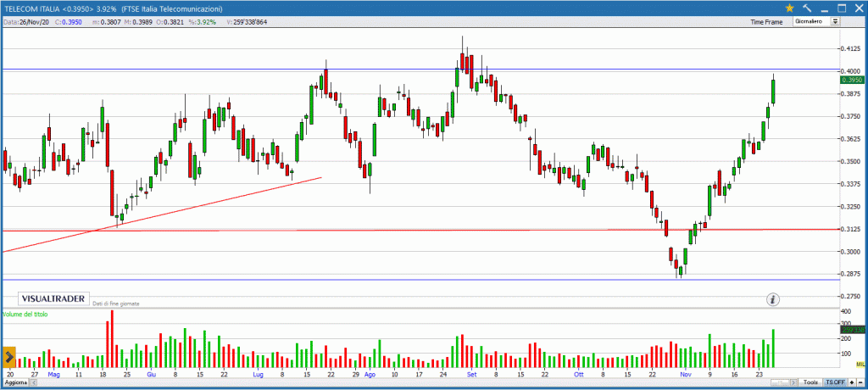The width and height of the screenshot is (868, 390).
Task: Click the right scroll arrow beside Tools
Action: [793, 382]
